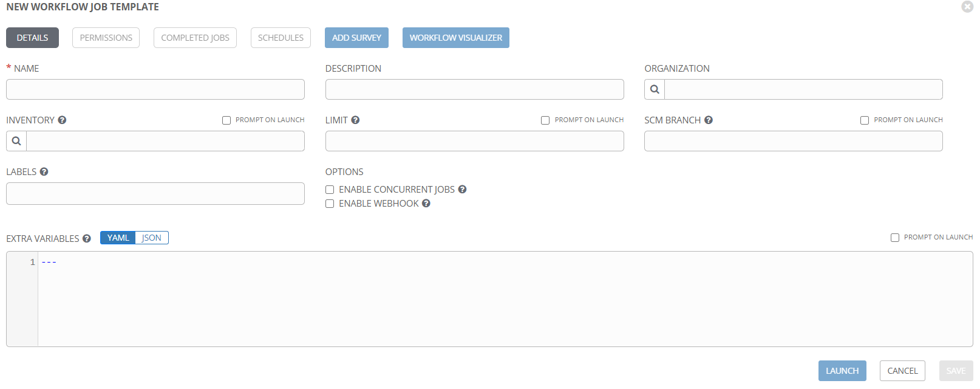The image size is (980, 389).
Task: Switch to the Schedules tab
Action: [x=281, y=38]
